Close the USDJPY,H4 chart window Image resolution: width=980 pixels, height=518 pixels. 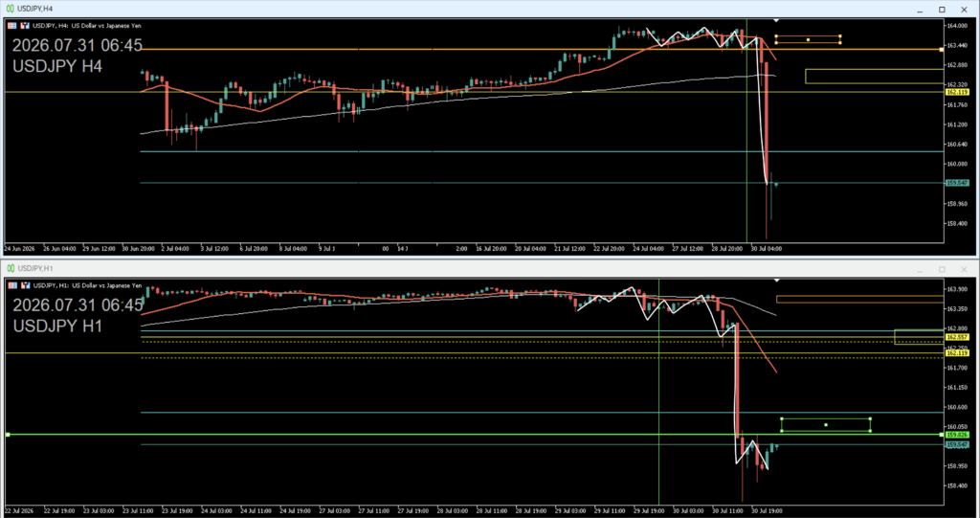pyautogui.click(x=964, y=10)
